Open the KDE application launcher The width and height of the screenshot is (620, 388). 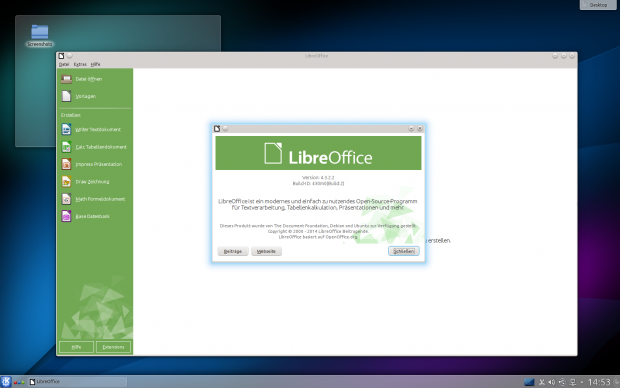[x=6, y=382]
